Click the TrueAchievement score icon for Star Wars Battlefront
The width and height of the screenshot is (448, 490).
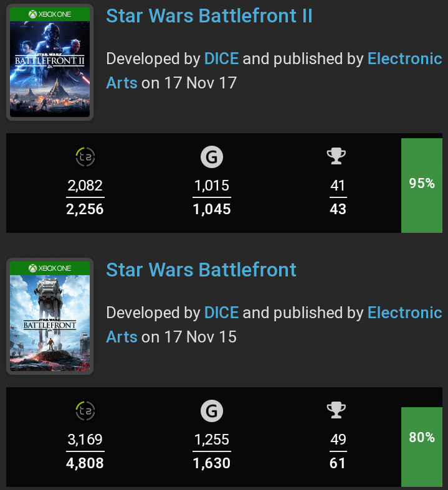pyautogui.click(x=85, y=412)
